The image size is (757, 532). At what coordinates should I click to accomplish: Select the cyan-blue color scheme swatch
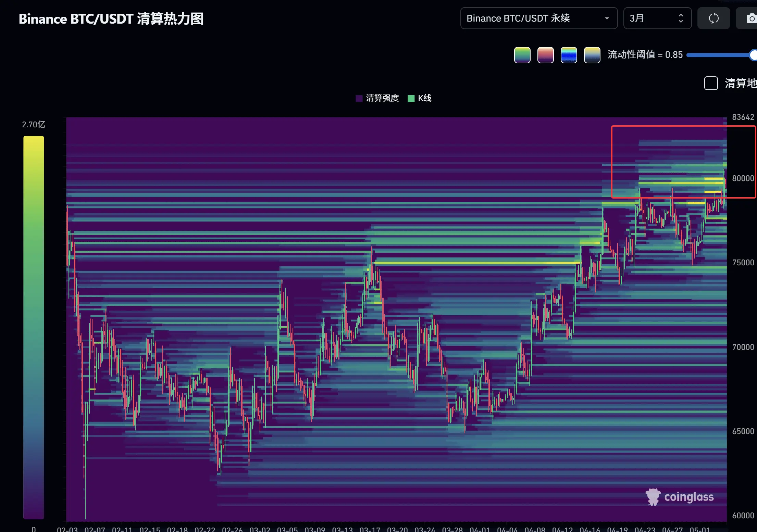569,55
